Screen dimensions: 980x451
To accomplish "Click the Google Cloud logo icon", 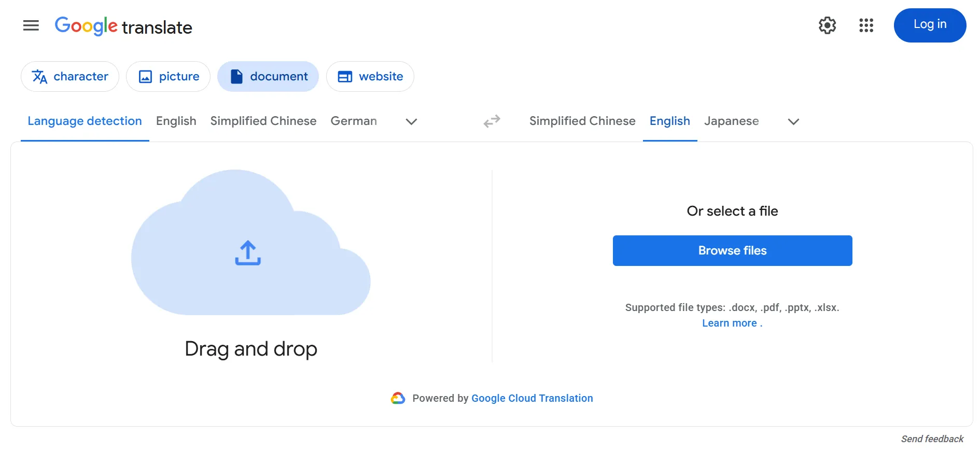I will [x=398, y=398].
